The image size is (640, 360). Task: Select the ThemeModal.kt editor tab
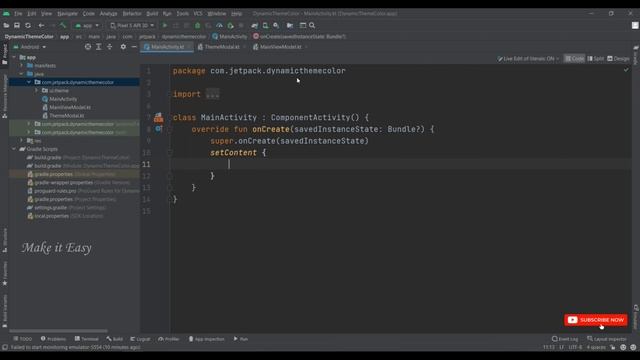pos(222,47)
